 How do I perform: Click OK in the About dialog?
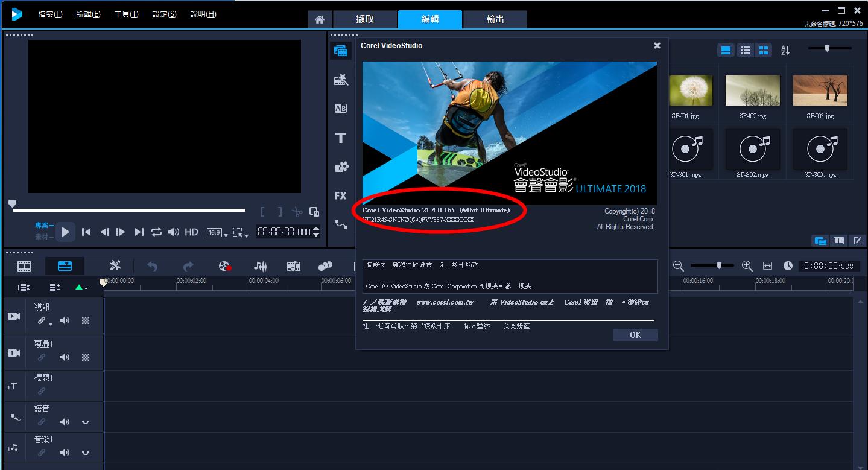coord(635,335)
